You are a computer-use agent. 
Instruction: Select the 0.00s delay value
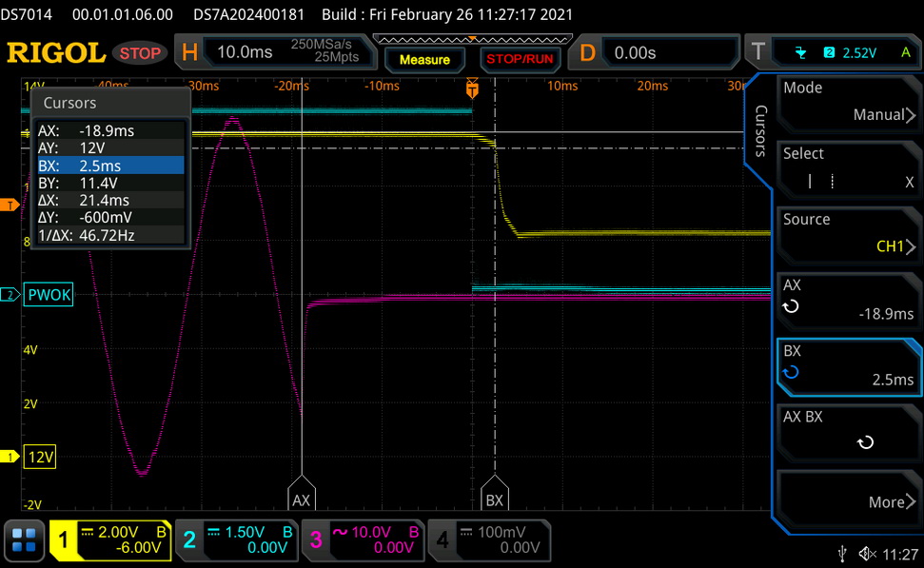(635, 53)
